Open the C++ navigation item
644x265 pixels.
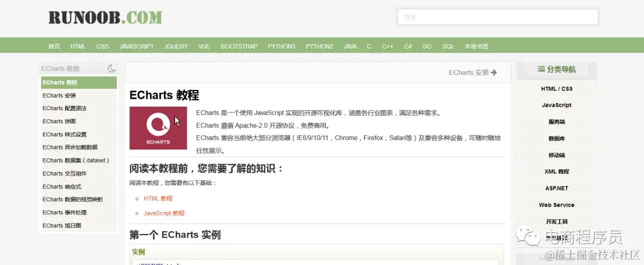point(388,46)
